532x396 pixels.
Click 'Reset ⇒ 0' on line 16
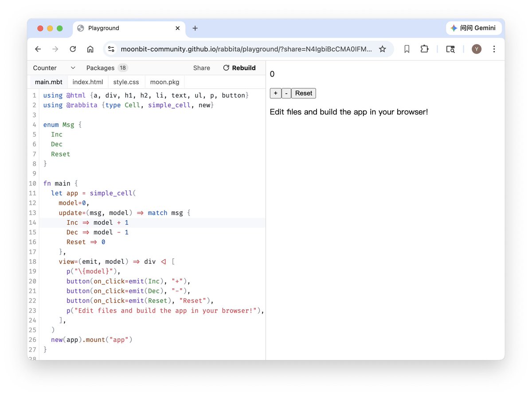pos(86,242)
